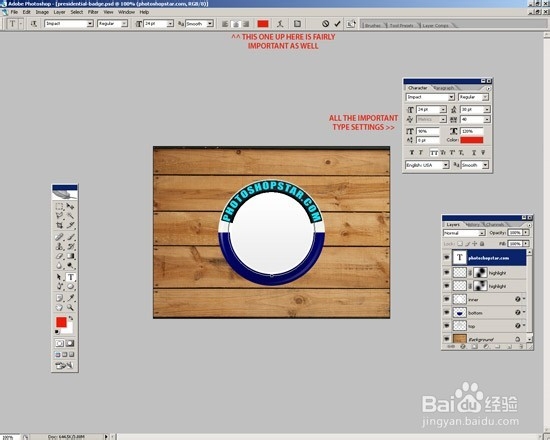Open the Filter menu
Viewport: 550px width, 440px height.
click(93, 12)
